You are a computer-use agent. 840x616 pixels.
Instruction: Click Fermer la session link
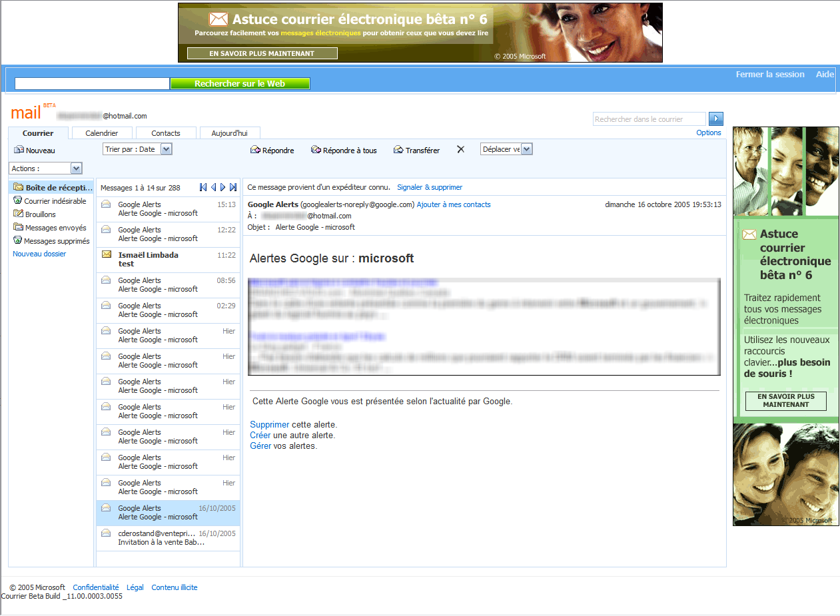pyautogui.click(x=770, y=75)
